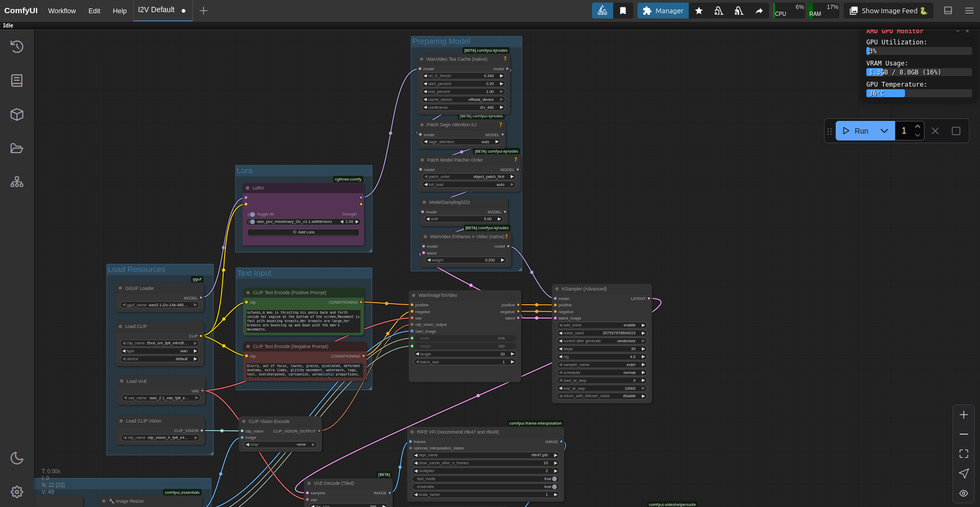
Task: Open sampler_name euler dropdown in KSampler
Action: pyautogui.click(x=602, y=364)
